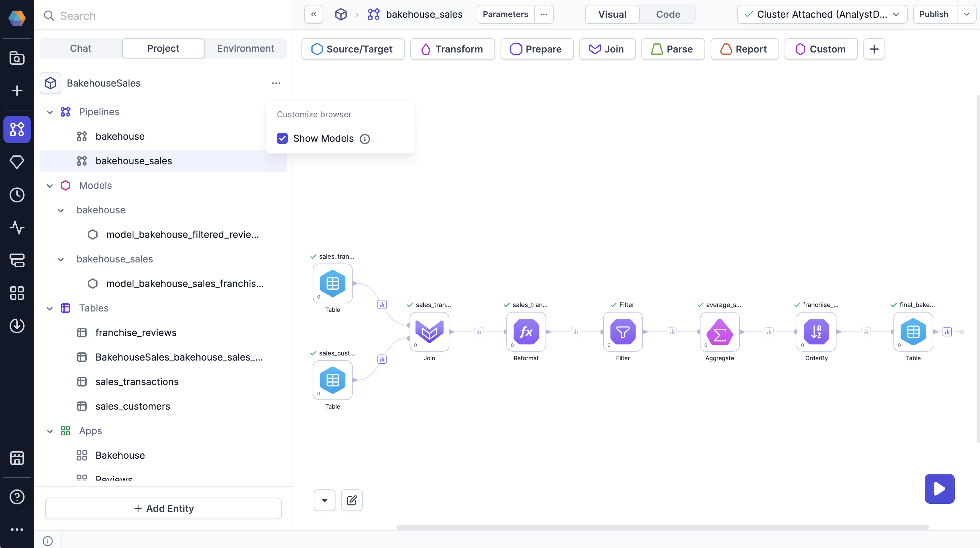Collapse the Tables tree section
The height and width of the screenshot is (548, 980).
[x=49, y=308]
